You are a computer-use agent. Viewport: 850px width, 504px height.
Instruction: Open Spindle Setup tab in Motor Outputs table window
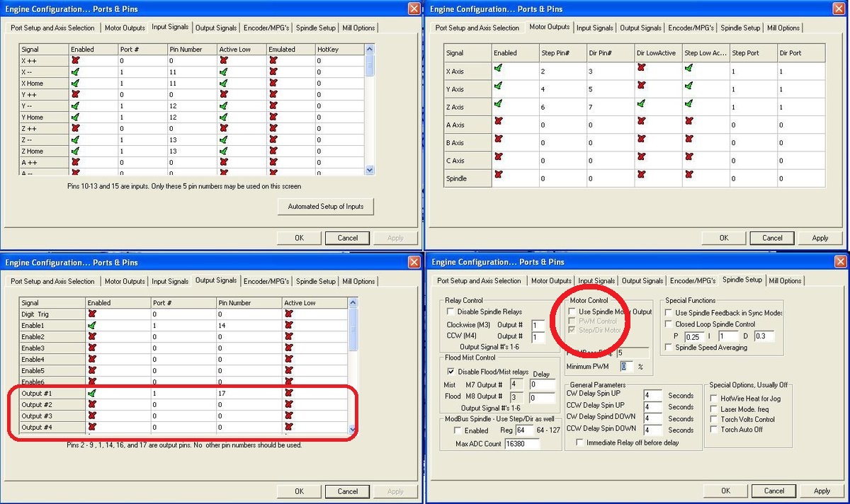click(740, 28)
